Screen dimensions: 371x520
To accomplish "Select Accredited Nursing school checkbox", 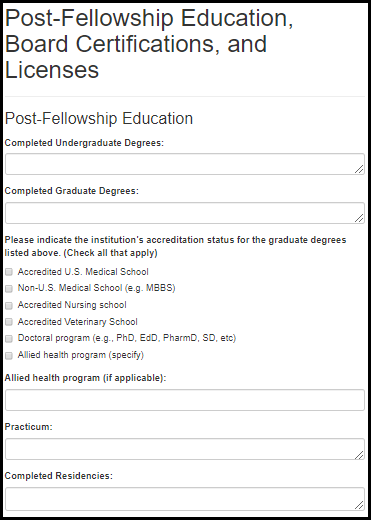I will click(9, 305).
